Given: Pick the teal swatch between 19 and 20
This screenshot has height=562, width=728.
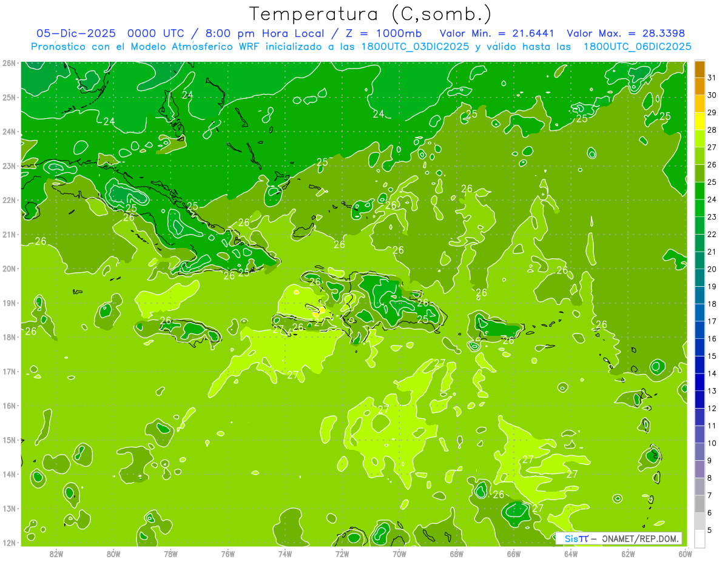Looking at the screenshot, I should coord(699,278).
